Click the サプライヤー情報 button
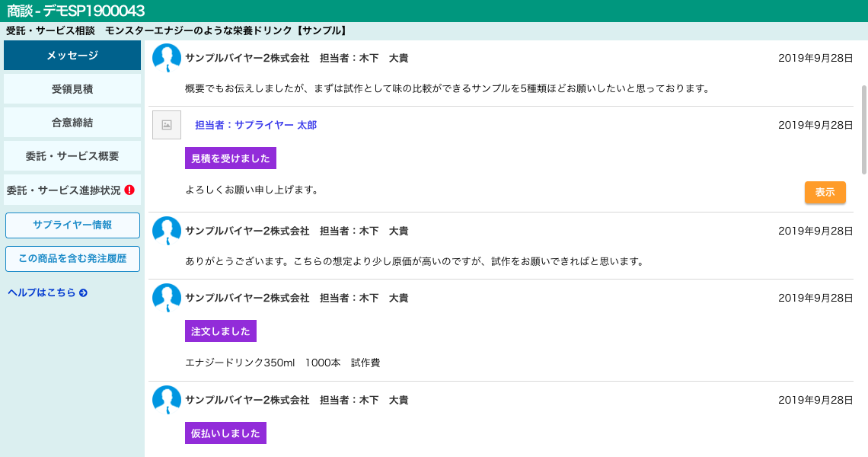Image resolution: width=868 pixels, height=457 pixels. click(72, 225)
